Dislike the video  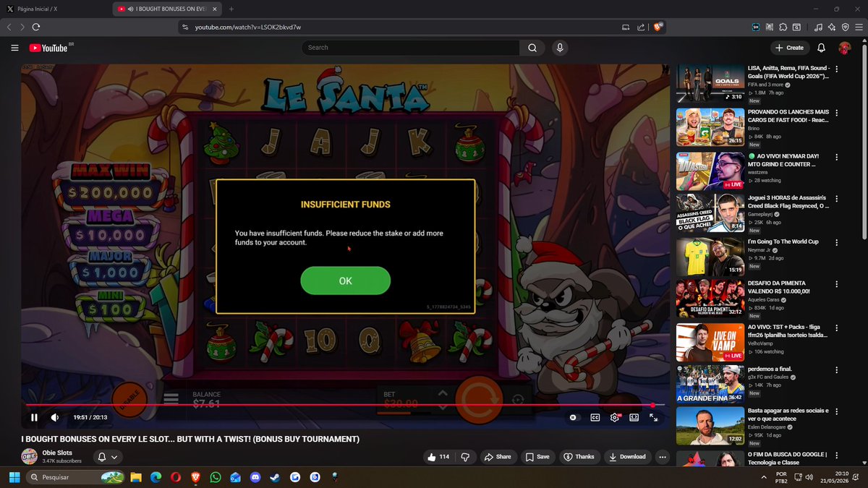[465, 457]
